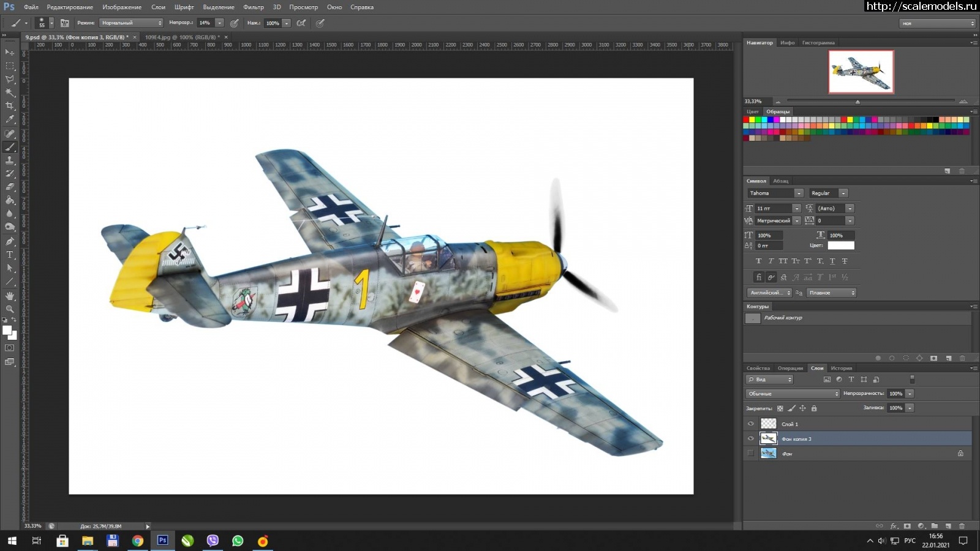Create new adjustment layer icon
The image size is (980, 551).
[921, 526]
